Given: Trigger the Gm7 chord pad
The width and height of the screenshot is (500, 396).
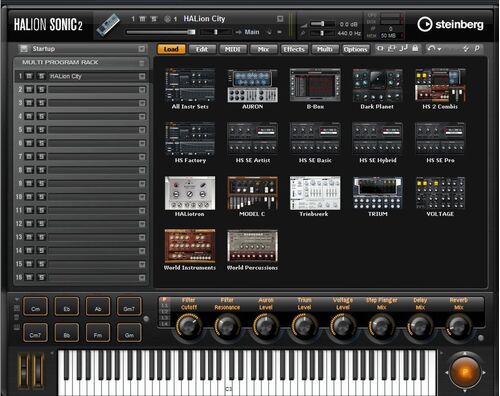Looking at the screenshot, I should 129,307.
